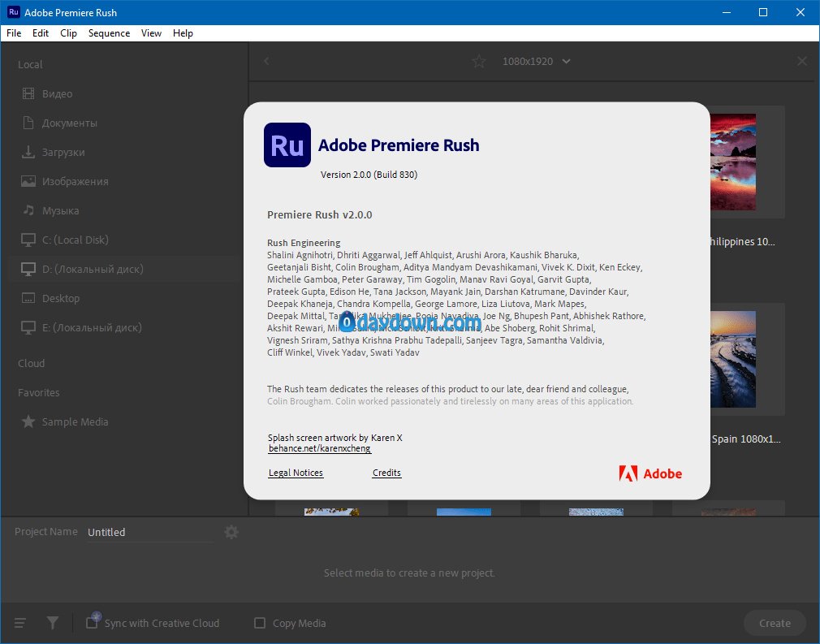The width and height of the screenshot is (820, 644).
Task: Click the Cloud section heading
Action: (32, 363)
